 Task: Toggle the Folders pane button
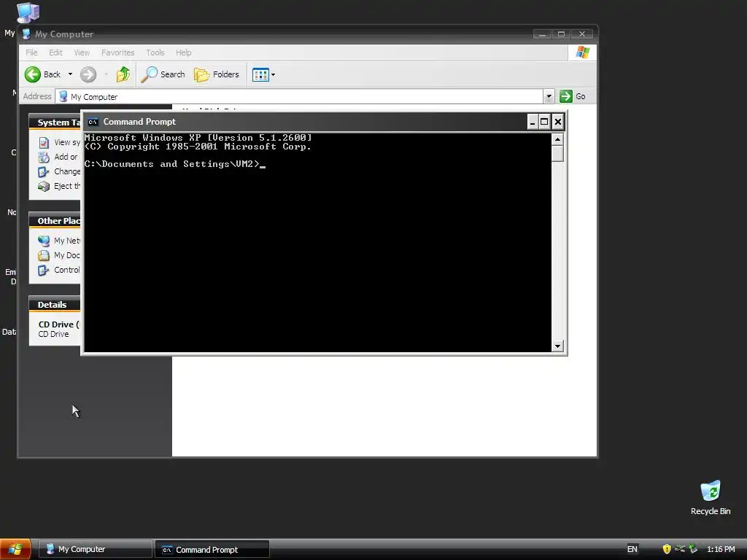(216, 74)
